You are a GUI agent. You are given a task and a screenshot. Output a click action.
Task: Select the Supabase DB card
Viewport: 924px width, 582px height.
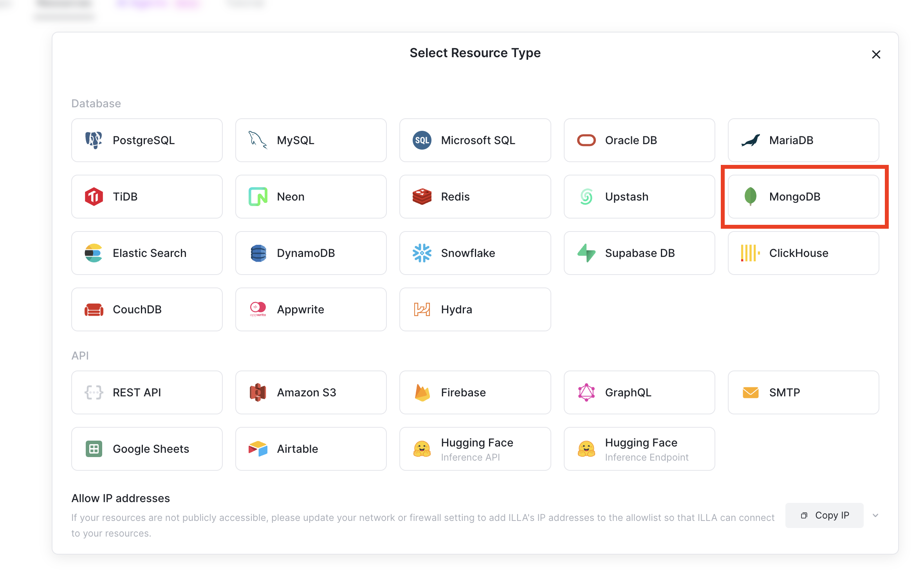(x=639, y=253)
